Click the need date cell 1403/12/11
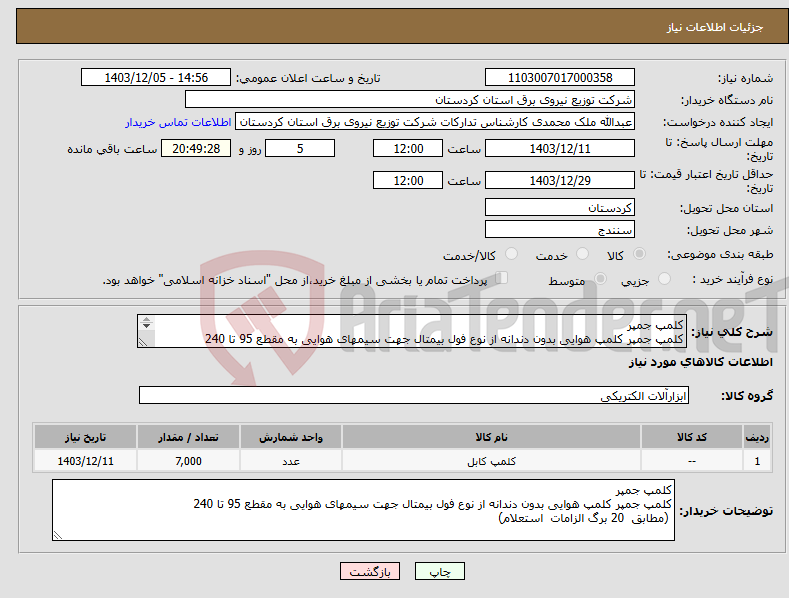Viewport: 789px width, 598px height. 86,461
